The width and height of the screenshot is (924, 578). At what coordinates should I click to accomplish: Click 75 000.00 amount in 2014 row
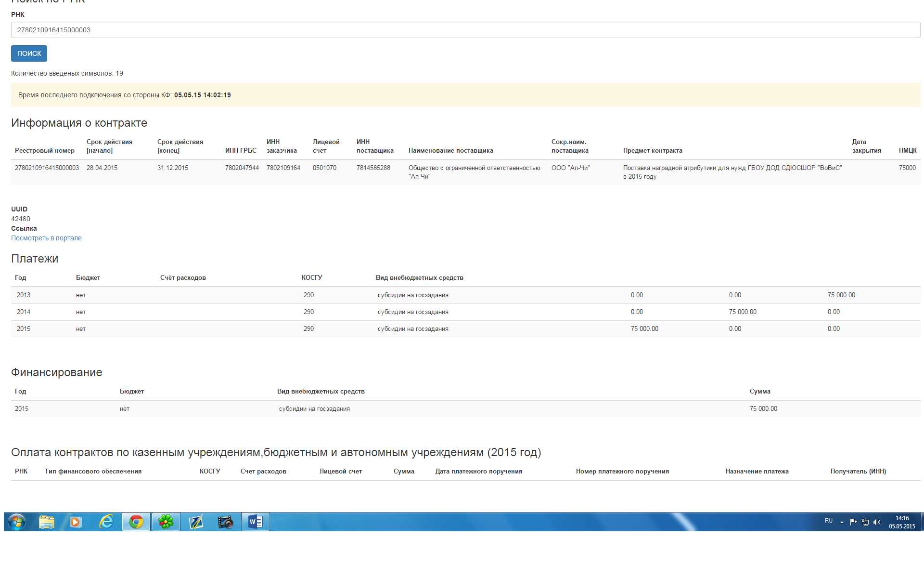(743, 312)
